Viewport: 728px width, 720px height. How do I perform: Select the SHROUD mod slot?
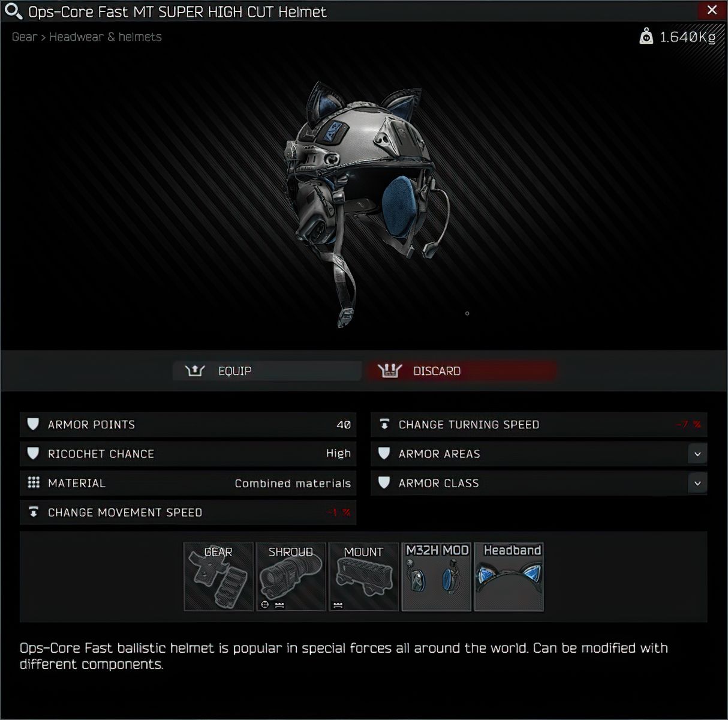291,577
